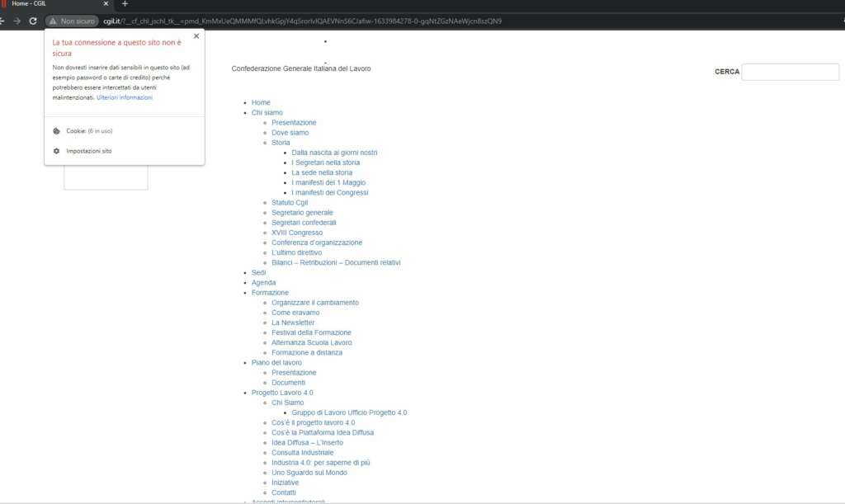Open Impostazioni sito in popup
845x504 pixels.
pyautogui.click(x=89, y=151)
